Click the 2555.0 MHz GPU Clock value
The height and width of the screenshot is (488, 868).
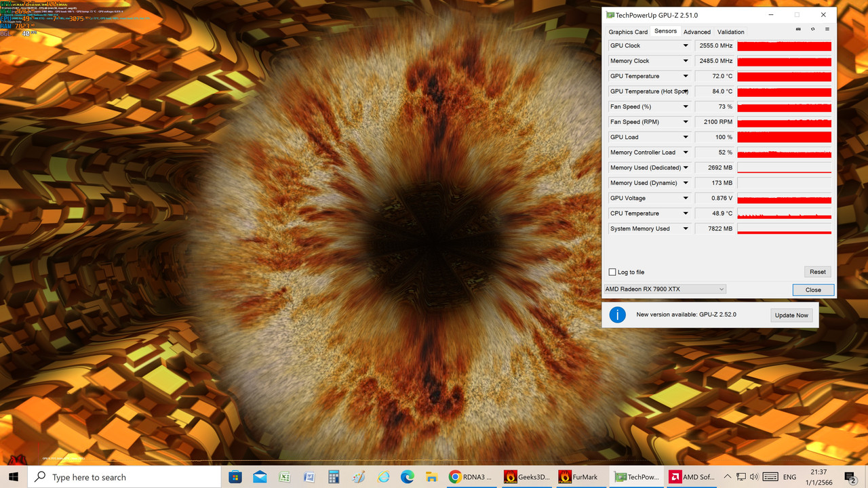point(715,45)
